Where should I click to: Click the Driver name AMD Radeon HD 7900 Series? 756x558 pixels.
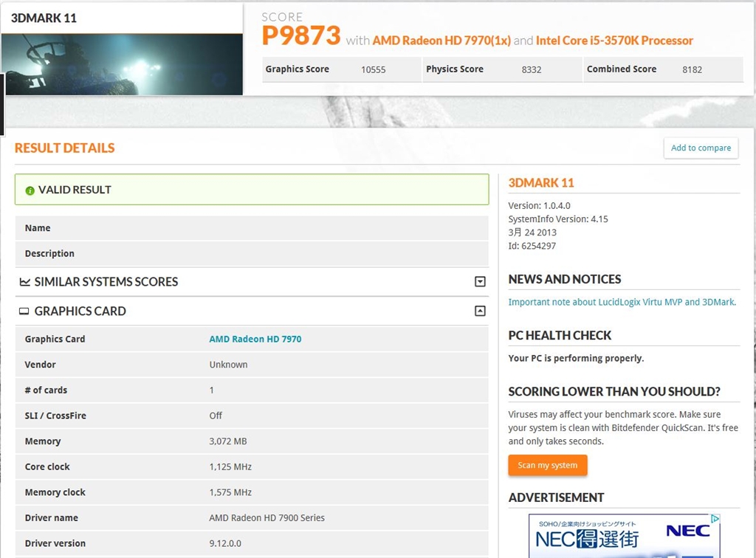click(267, 518)
